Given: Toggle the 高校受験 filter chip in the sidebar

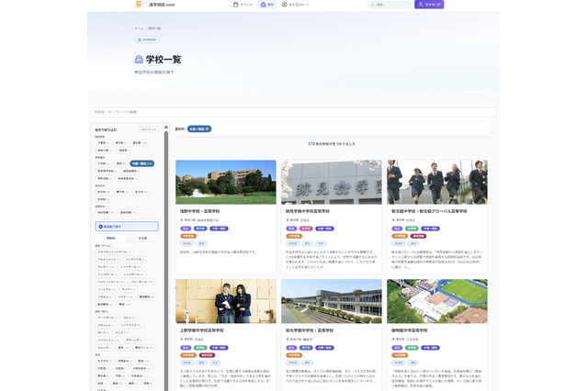Looking at the screenshot, I should [x=128, y=212].
